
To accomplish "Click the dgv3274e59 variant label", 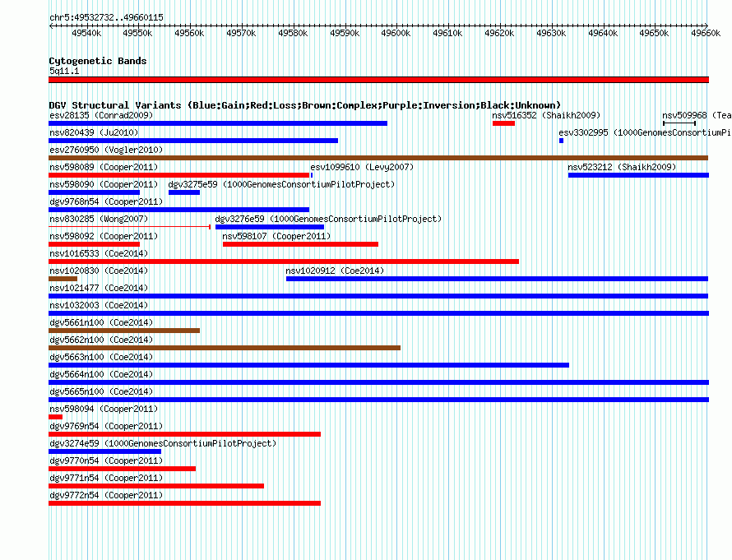I will pos(163,443).
